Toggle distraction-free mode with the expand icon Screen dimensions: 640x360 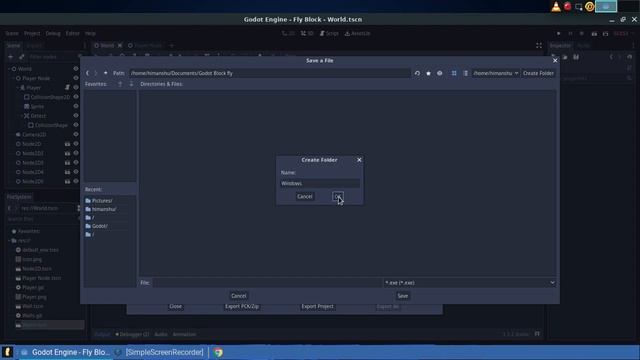coord(539,46)
